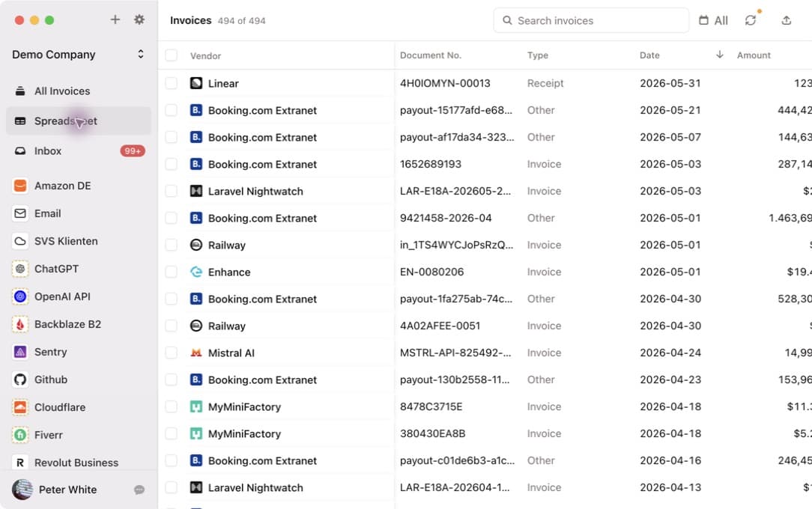812x509 pixels.
Task: Open the Spreadsheet view in the sidebar
Action: coord(79,121)
